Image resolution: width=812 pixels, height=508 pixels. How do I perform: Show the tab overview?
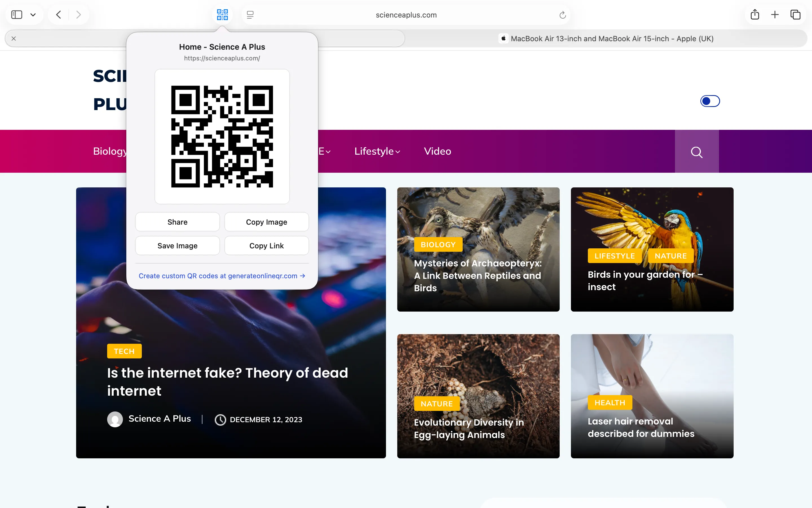coord(795,15)
